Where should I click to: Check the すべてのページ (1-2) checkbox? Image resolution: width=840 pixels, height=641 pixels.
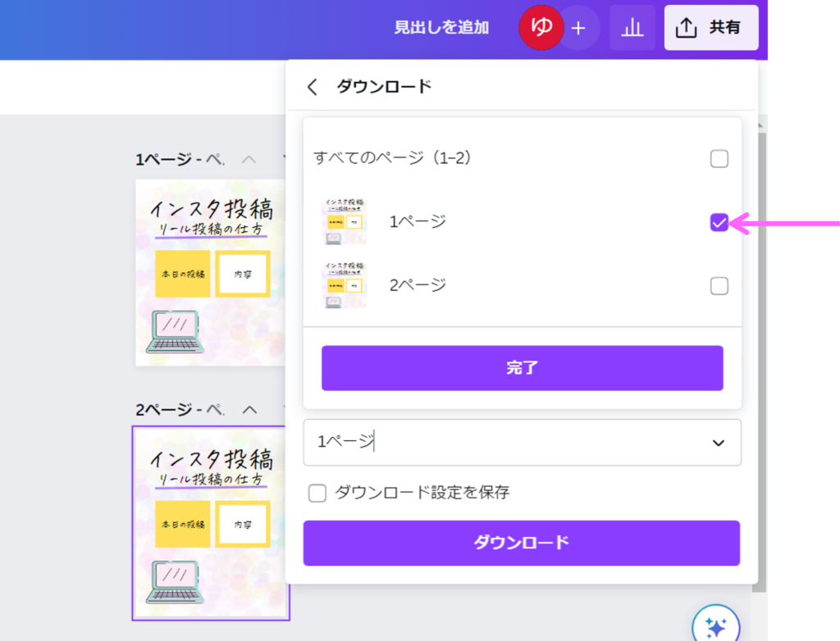[719, 159]
